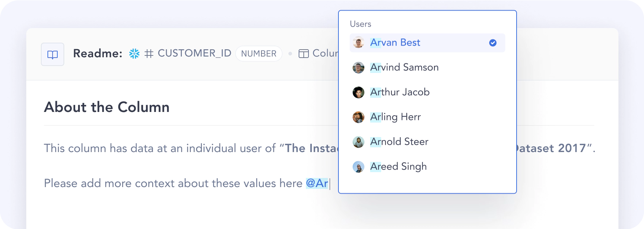Open the CUSTOMER_ID column name

point(194,53)
